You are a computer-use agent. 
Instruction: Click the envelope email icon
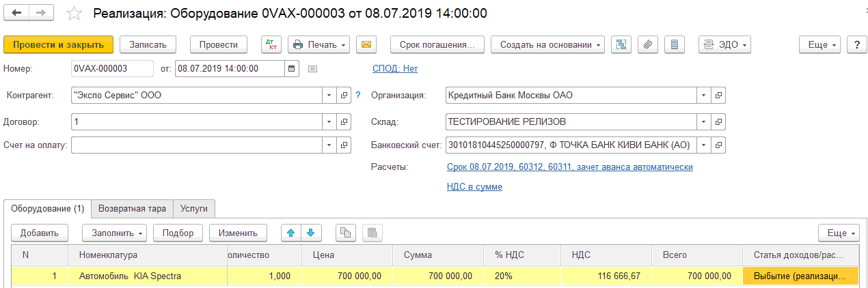pyautogui.click(x=367, y=44)
